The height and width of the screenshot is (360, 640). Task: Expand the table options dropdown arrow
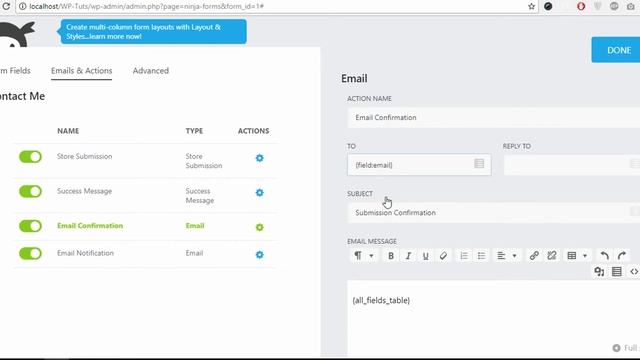tap(585, 256)
